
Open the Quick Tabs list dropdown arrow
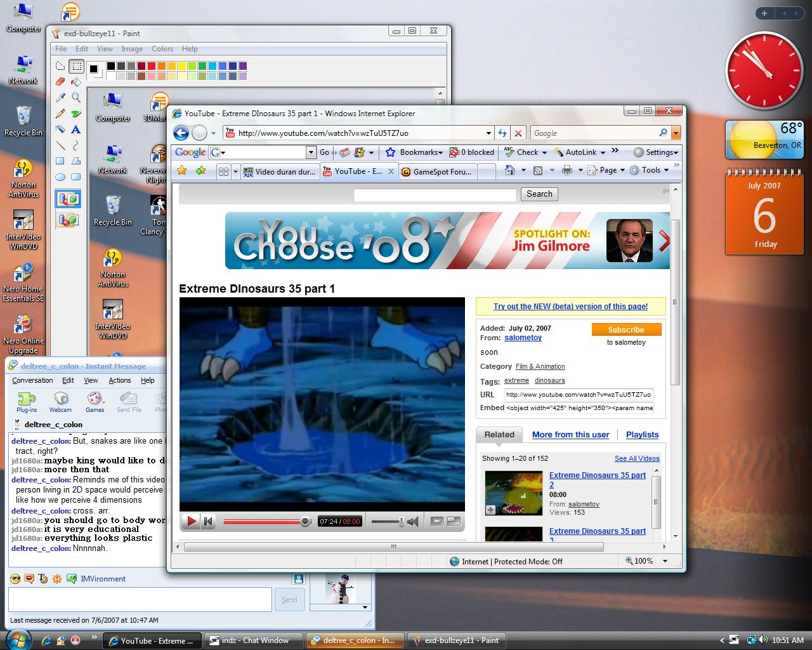[235, 171]
